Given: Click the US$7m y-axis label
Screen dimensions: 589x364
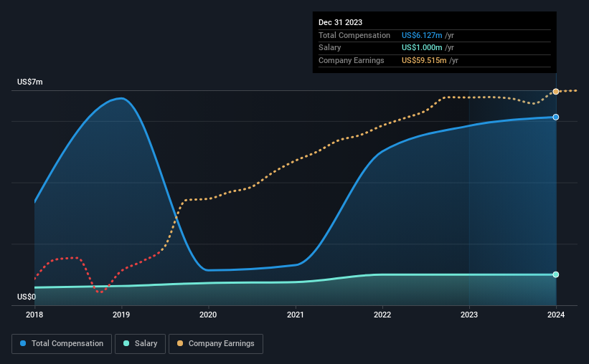Looking at the screenshot, I should tap(30, 82).
